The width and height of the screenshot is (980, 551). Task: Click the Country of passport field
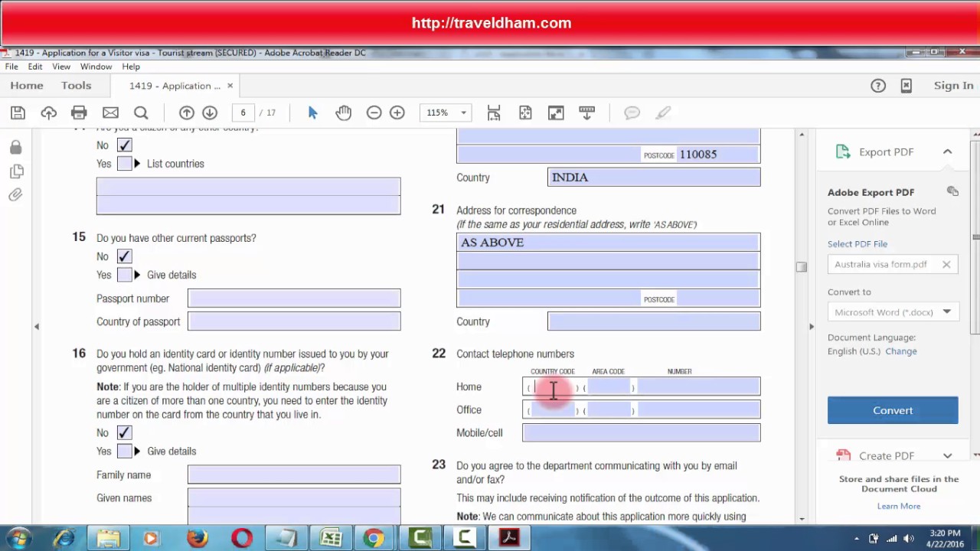point(294,321)
